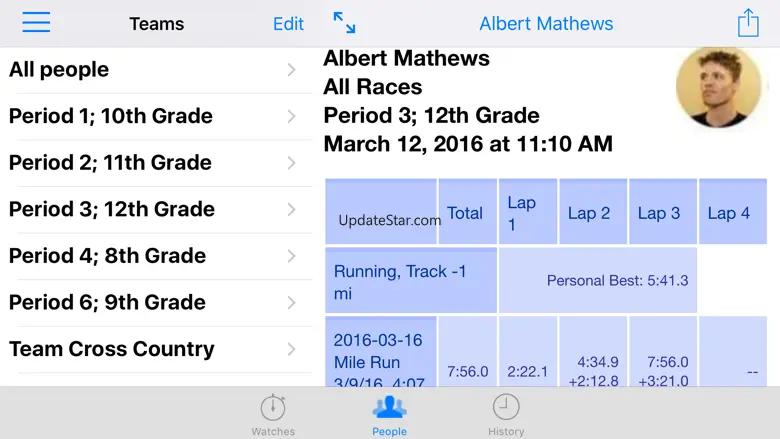Expand Period 1; 10th Grade chevron
The height and width of the screenshot is (439, 780).
pyautogui.click(x=292, y=116)
